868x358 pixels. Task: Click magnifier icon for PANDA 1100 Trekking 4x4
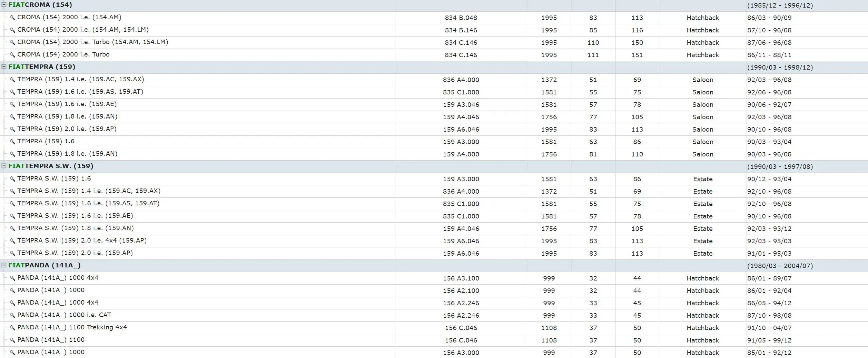coord(12,328)
